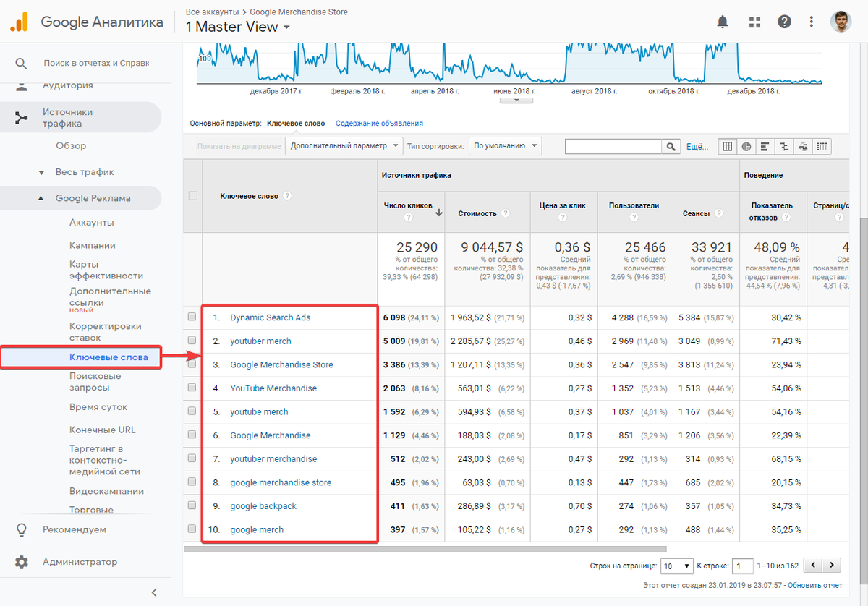Select the performance bar view icon
The image size is (868, 606).
tap(765, 146)
